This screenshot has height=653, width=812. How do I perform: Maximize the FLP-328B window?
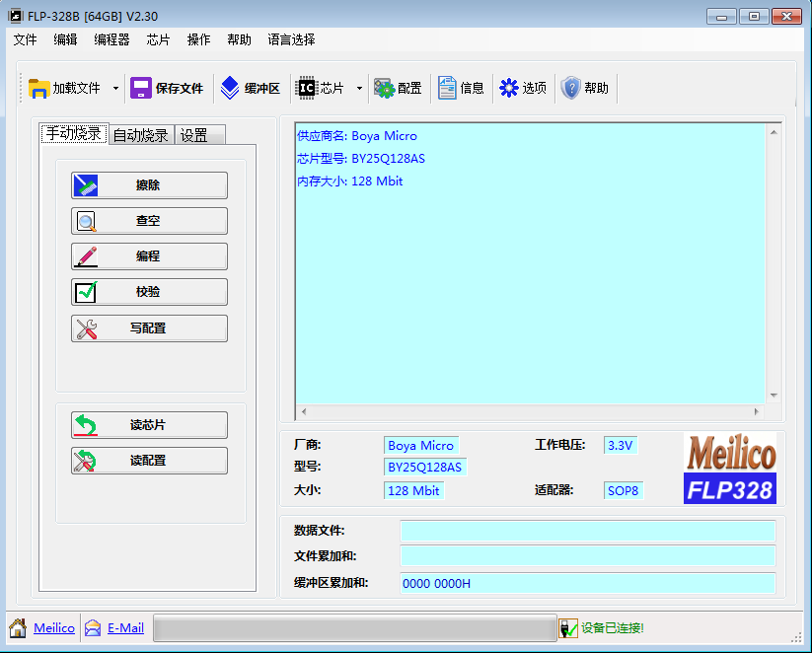pos(754,17)
